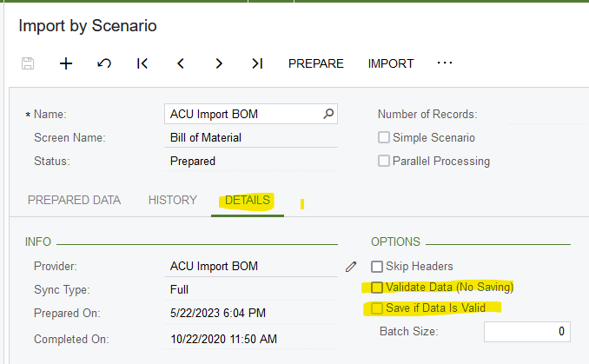Image resolution: width=589 pixels, height=364 pixels.
Task: Click the PREPARE button
Action: click(316, 63)
